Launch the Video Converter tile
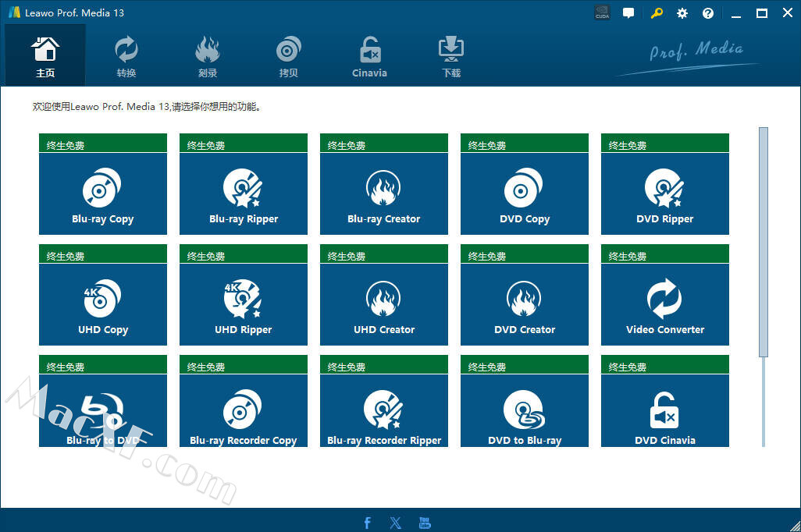The width and height of the screenshot is (801, 532). [665, 304]
